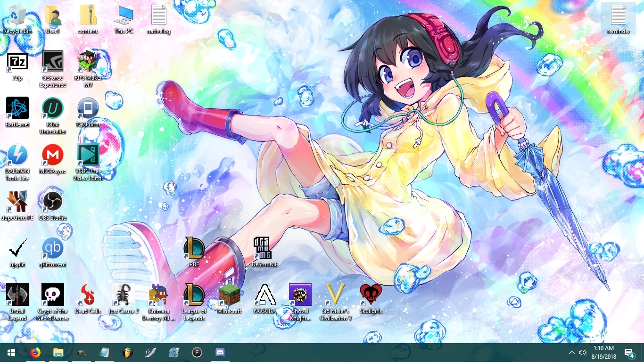
Task: Show hidden system tray icons
Action: [x=571, y=353]
